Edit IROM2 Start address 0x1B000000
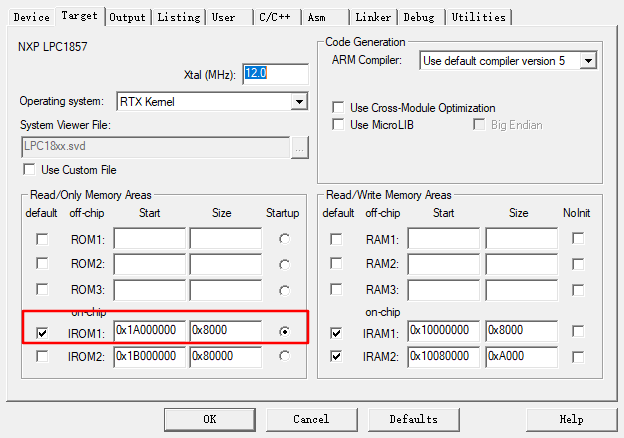The height and width of the screenshot is (438, 624). [x=150, y=357]
